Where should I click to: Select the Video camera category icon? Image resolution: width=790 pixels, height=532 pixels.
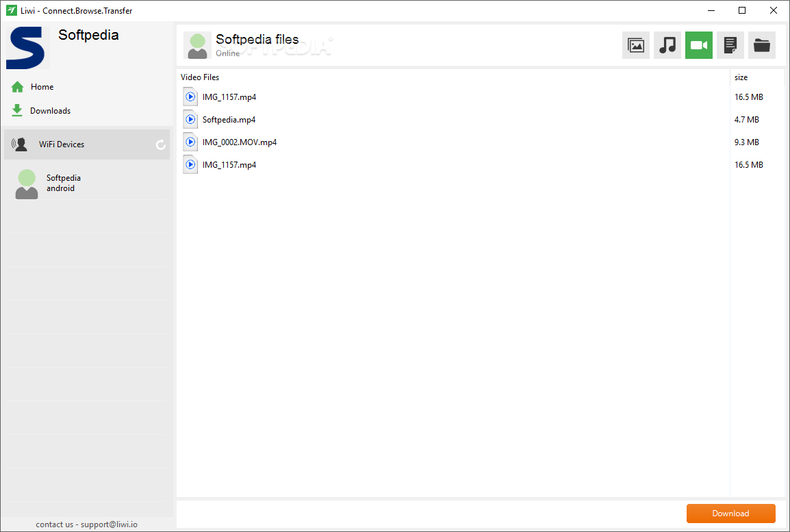699,45
